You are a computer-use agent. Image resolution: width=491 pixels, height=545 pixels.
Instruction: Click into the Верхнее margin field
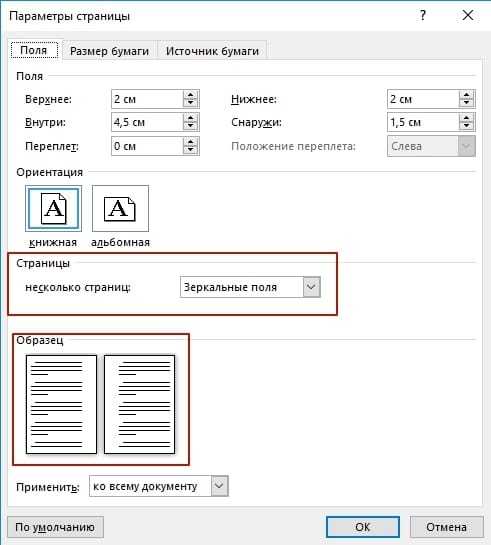(147, 99)
